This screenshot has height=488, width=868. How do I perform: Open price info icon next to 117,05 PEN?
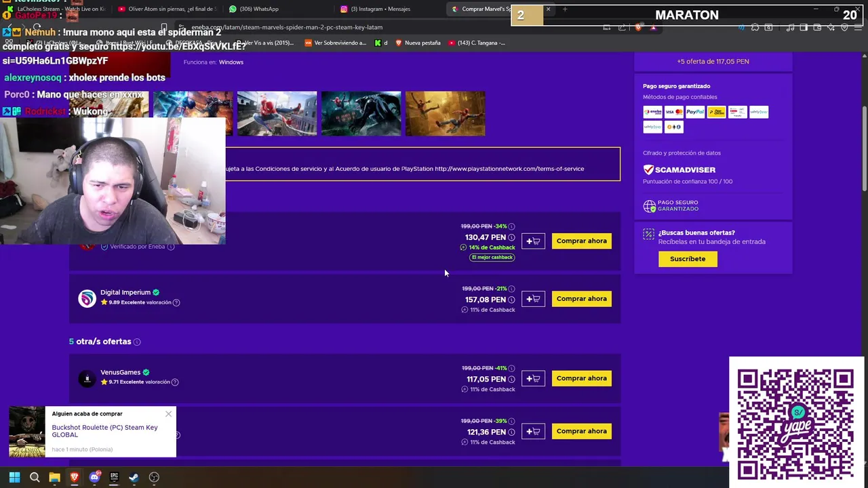click(511, 380)
